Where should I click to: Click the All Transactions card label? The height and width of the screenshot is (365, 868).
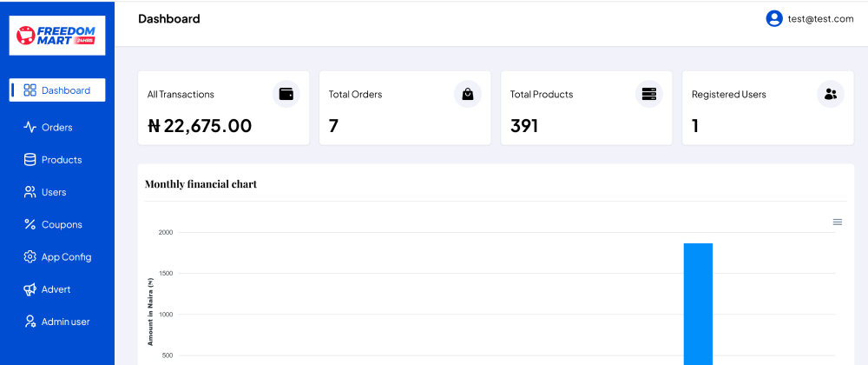(181, 94)
